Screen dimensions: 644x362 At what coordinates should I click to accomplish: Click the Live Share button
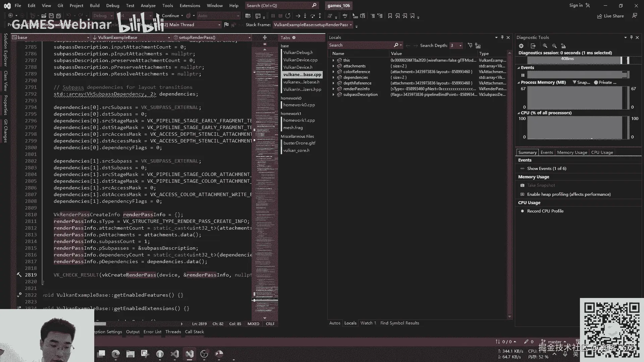(x=610, y=16)
